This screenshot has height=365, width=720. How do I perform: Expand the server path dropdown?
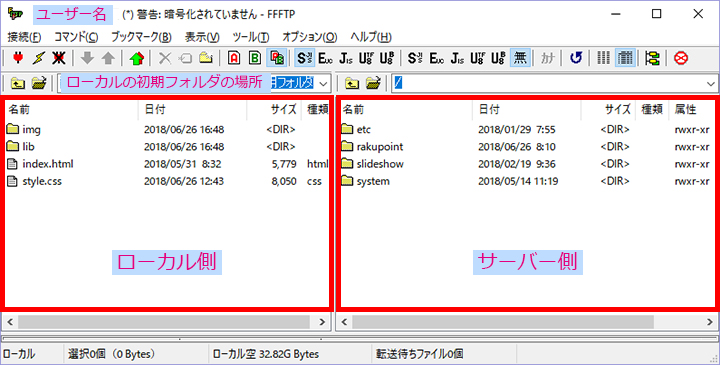pos(712,84)
